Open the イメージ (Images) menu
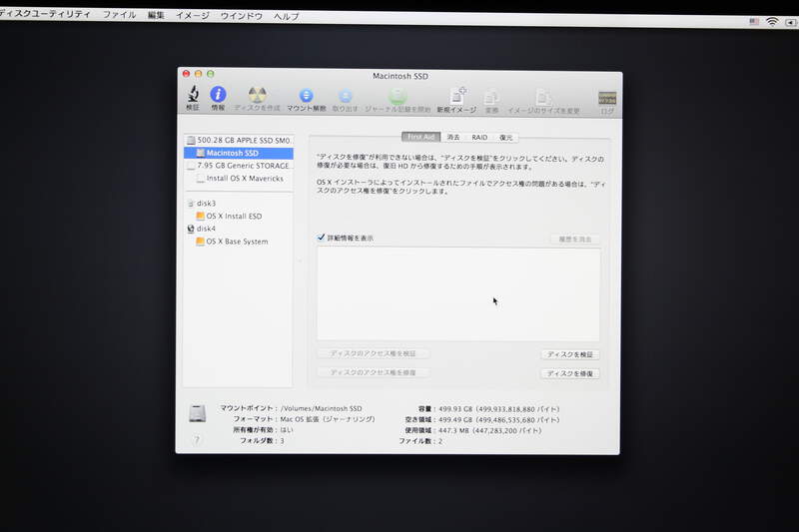This screenshot has width=799, height=532. 192,16
